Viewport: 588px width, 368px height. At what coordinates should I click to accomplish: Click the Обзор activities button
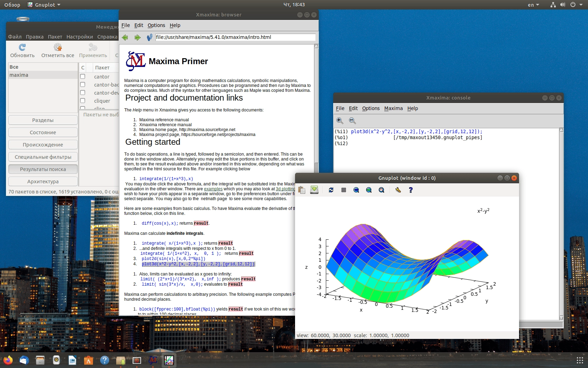[12, 5]
